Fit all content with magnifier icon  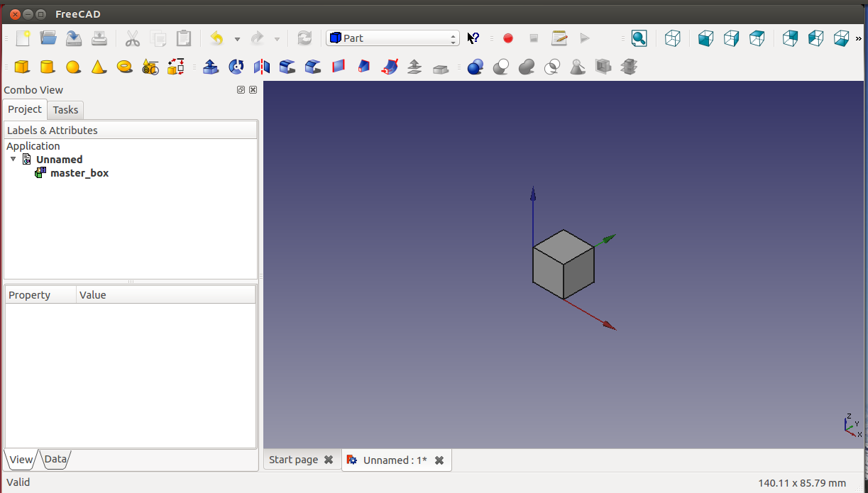[639, 38]
